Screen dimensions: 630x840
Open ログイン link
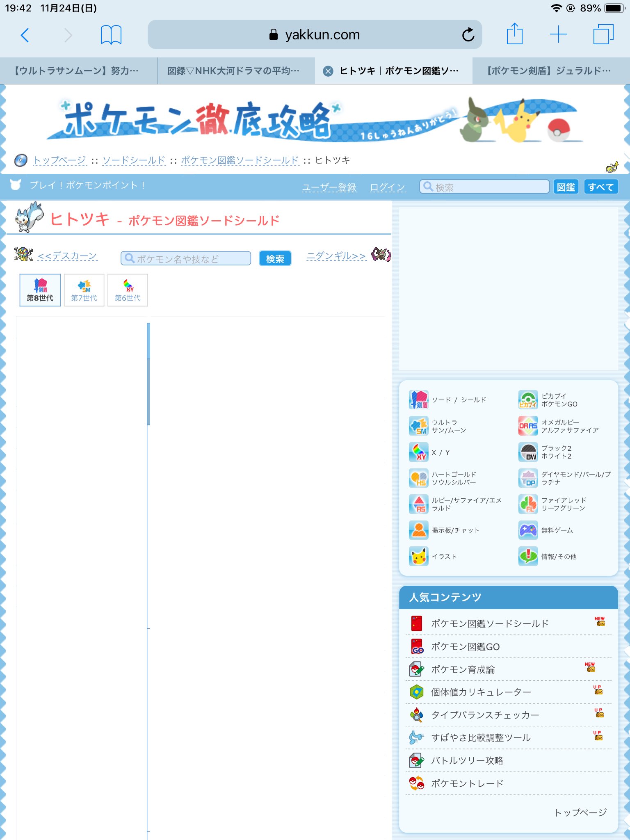[388, 187]
